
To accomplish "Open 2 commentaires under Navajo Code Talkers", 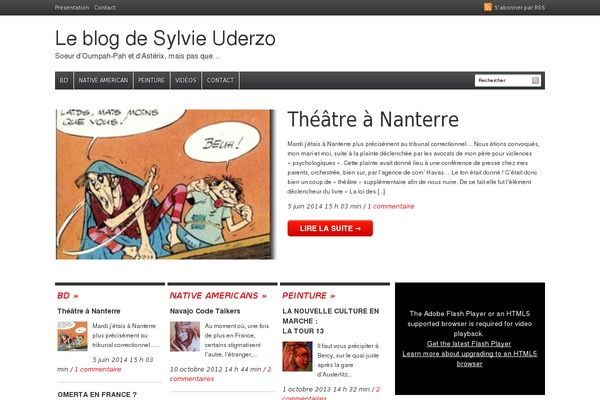I will [220, 374].
